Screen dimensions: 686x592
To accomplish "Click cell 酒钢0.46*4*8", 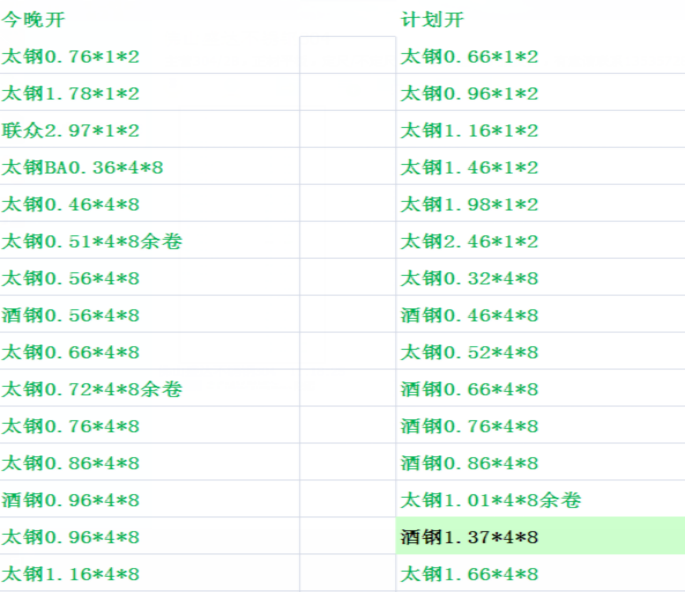I will [541, 314].
